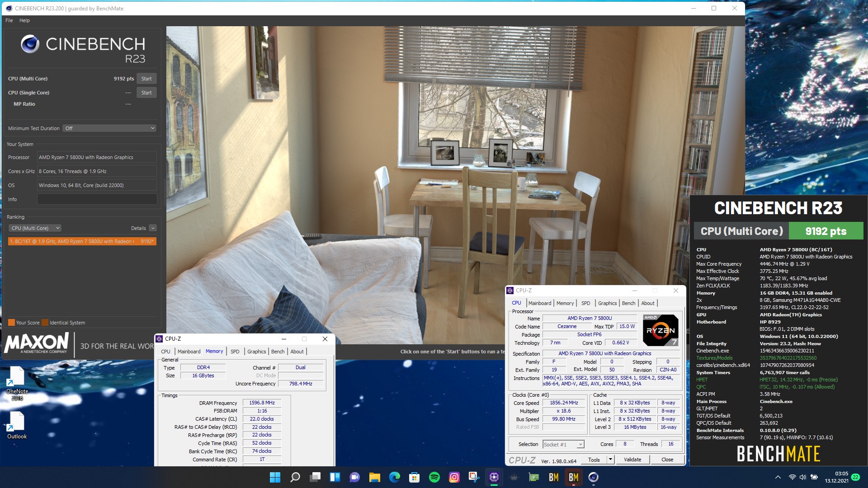Click Identical System brown swatch legend
This screenshot has width=868, height=488.
tap(45, 323)
